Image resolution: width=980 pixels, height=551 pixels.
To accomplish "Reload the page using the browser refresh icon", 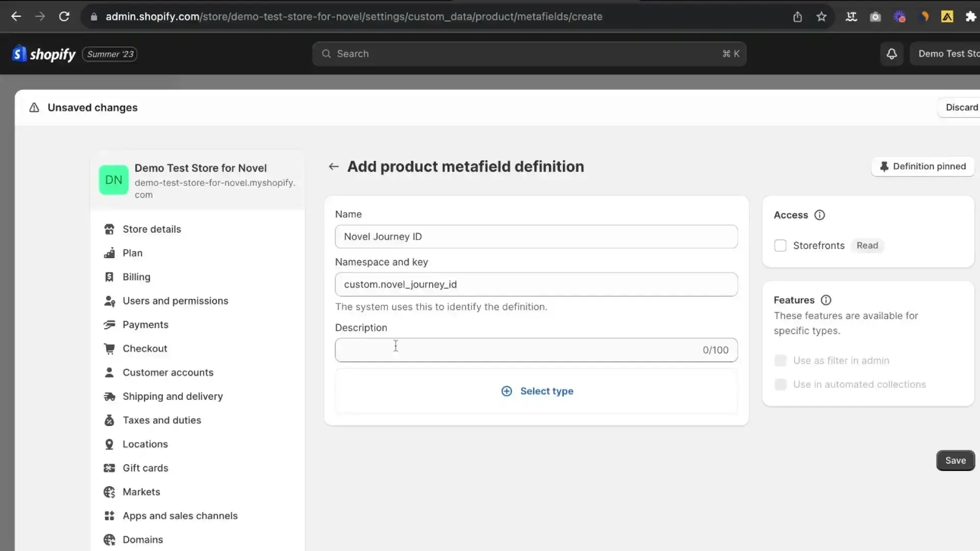I will 64,16.
